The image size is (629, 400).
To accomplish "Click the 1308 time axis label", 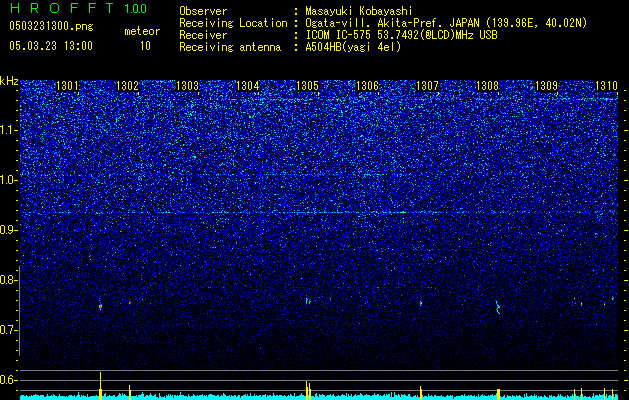I will (487, 85).
